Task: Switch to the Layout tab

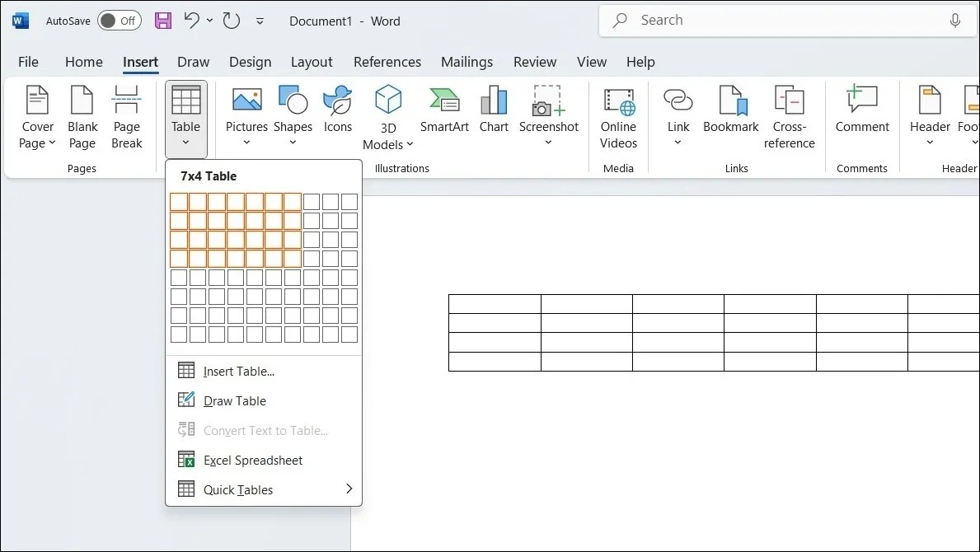Action: 312,62
